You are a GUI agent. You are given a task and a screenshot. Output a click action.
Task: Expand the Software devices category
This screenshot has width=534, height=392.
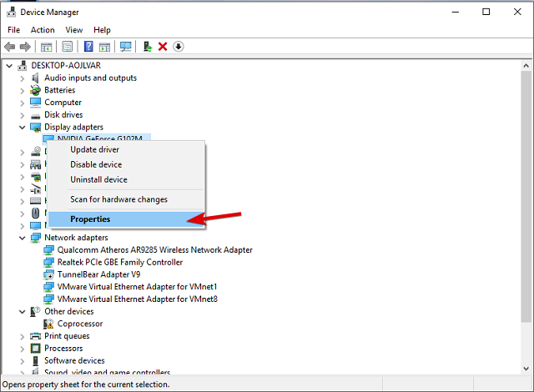pos(23,361)
